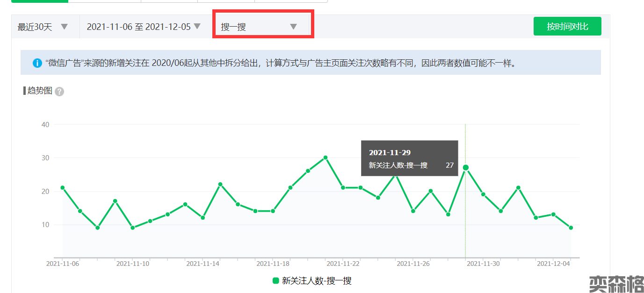
Task: Click the peak data point valued 30
Action: click(x=326, y=157)
